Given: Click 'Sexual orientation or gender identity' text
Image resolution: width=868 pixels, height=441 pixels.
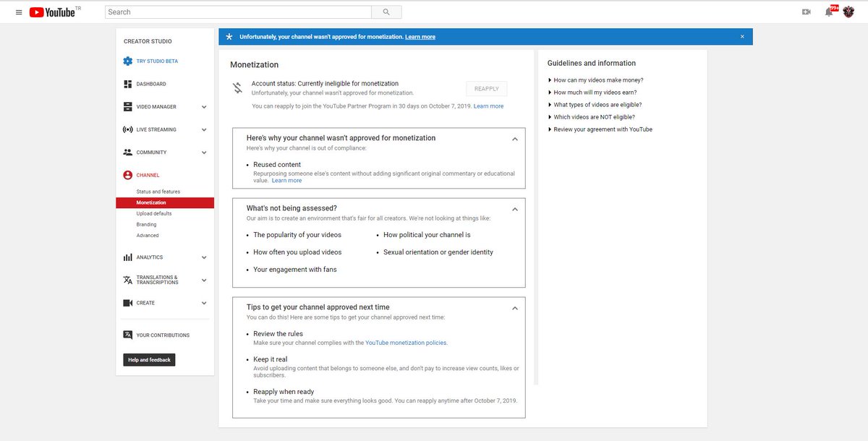Looking at the screenshot, I should [x=438, y=252].
